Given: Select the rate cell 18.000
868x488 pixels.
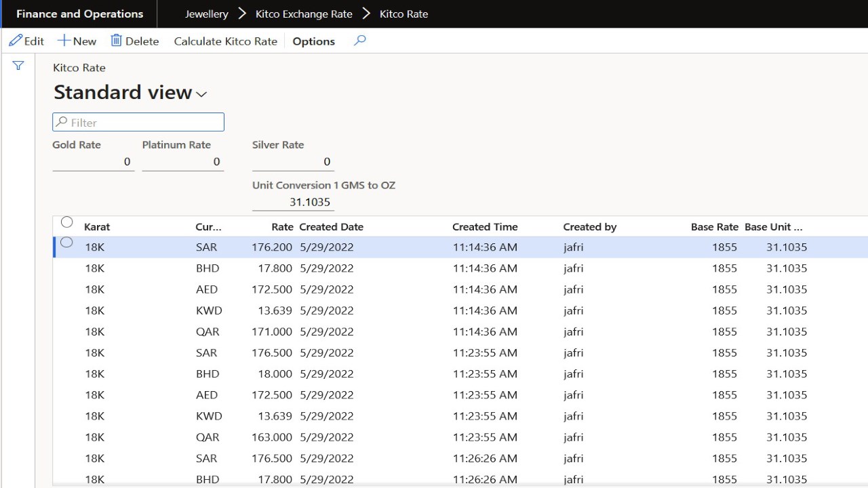Looking at the screenshot, I should (x=275, y=373).
